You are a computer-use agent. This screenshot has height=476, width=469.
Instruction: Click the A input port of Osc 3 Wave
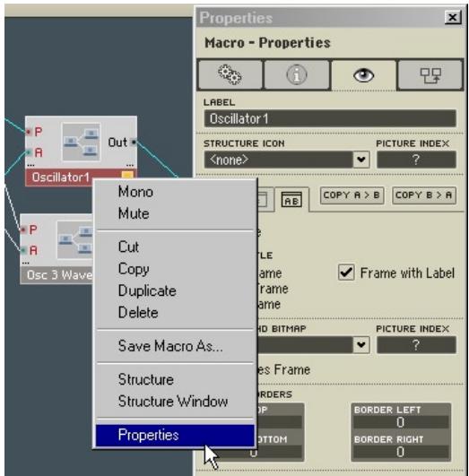coord(23,250)
